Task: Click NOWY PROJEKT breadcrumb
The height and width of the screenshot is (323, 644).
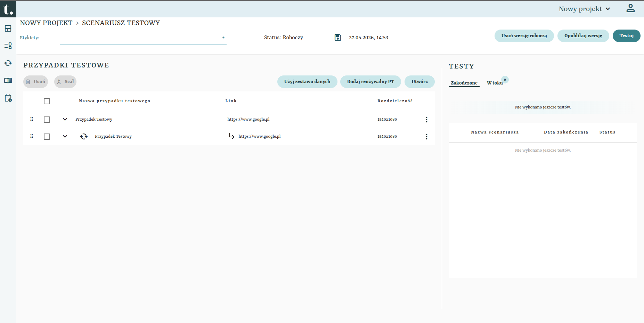Action: pyautogui.click(x=46, y=23)
